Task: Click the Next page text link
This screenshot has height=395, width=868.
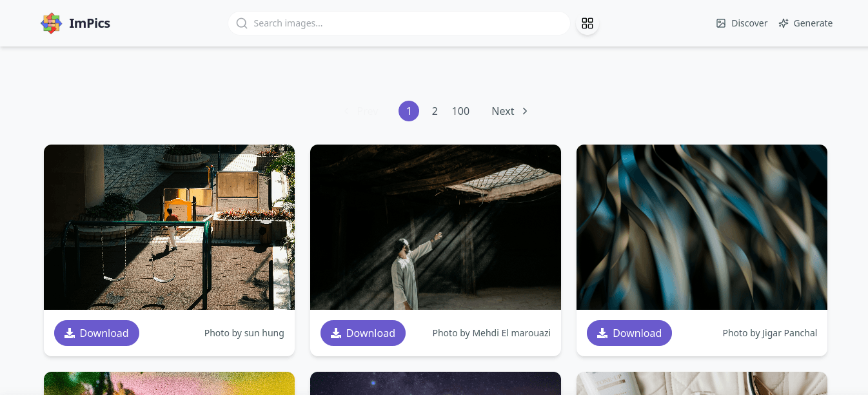Action: click(502, 111)
